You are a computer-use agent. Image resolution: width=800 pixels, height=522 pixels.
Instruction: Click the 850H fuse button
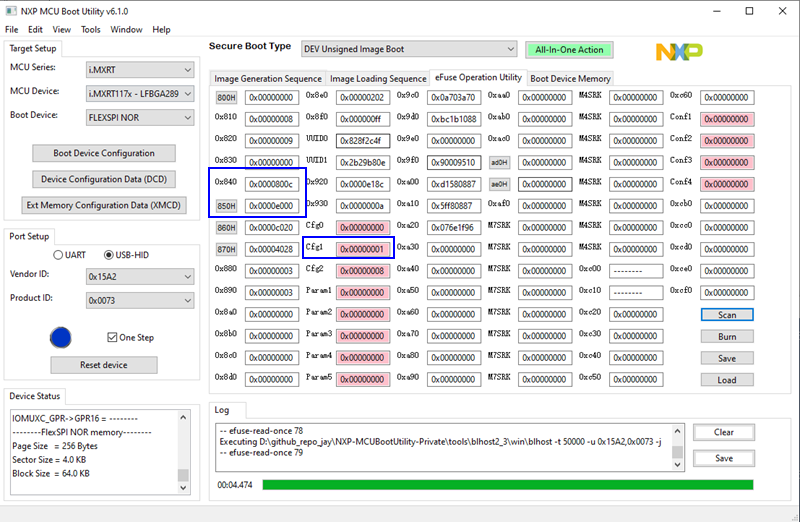pyautogui.click(x=227, y=206)
